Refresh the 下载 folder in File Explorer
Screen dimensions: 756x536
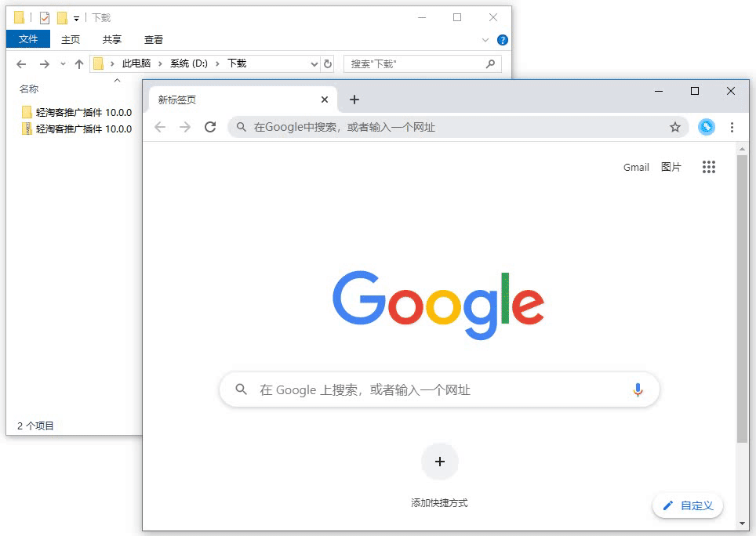328,63
